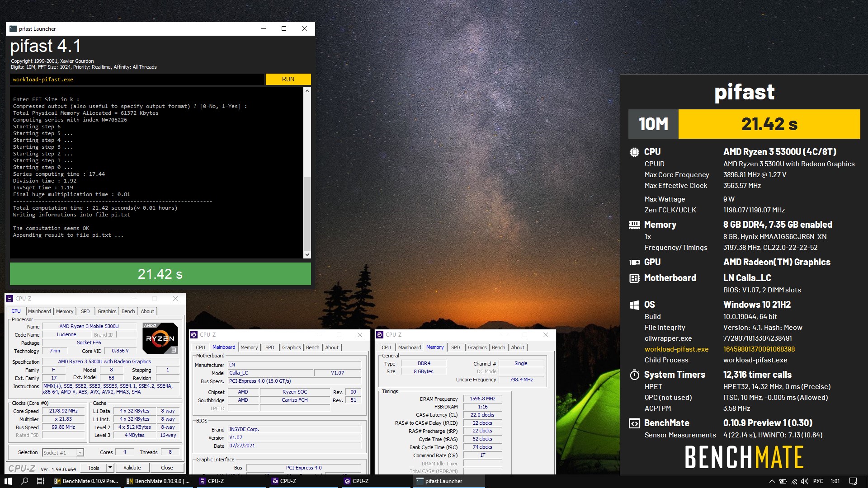Click the console scrollbar down arrow
The width and height of the screenshot is (868, 488).
(x=307, y=254)
